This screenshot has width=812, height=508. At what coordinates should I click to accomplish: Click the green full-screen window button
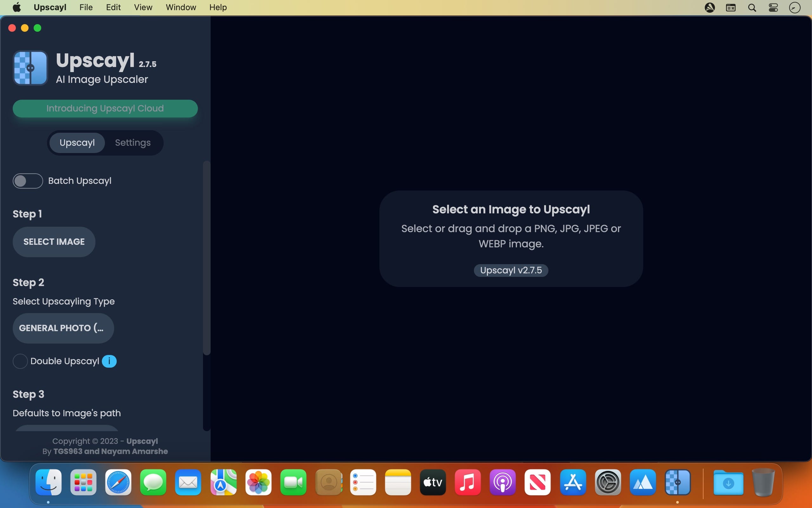coord(37,28)
